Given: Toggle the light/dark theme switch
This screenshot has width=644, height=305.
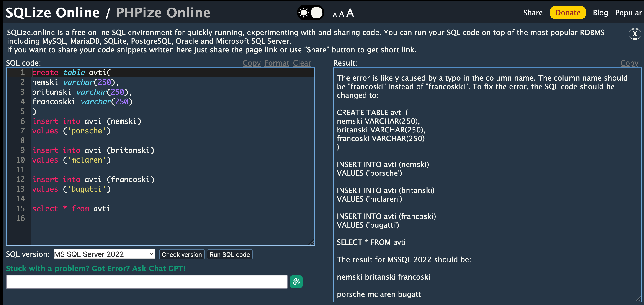Looking at the screenshot, I should coord(310,13).
